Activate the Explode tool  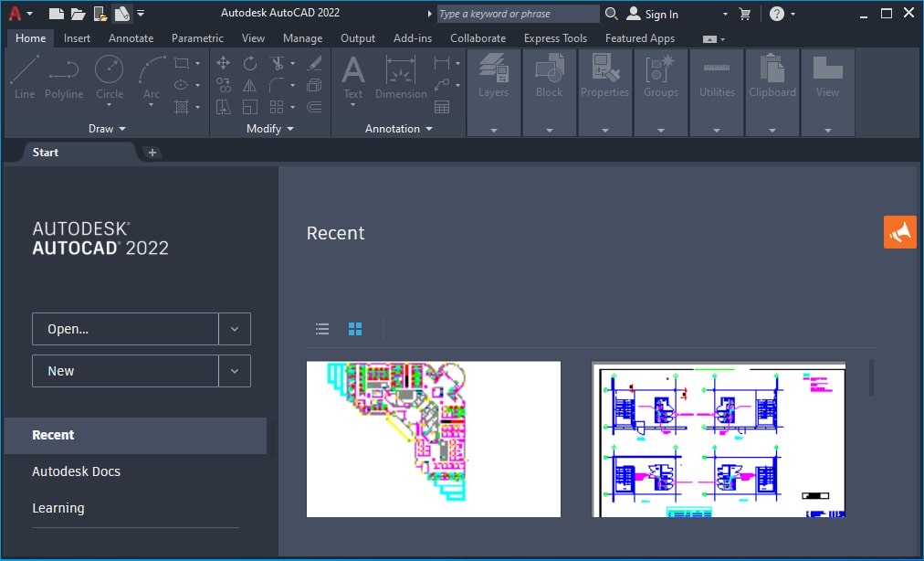click(314, 85)
